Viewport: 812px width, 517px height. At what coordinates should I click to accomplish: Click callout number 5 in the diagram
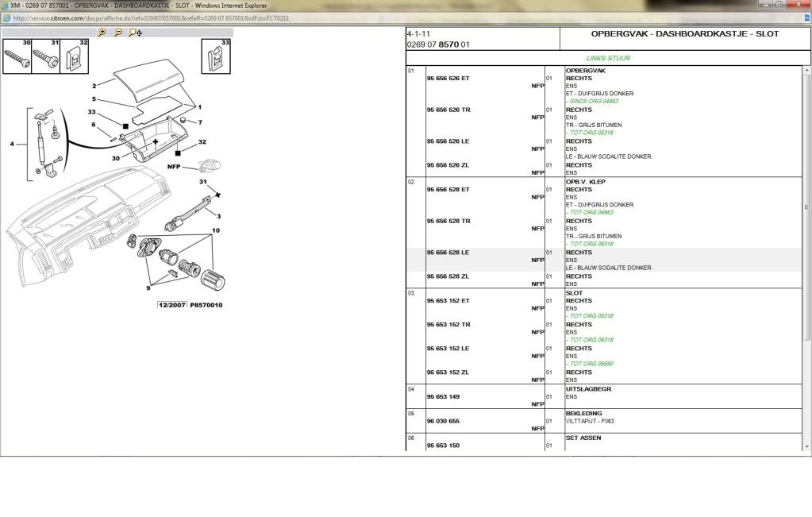[x=94, y=99]
